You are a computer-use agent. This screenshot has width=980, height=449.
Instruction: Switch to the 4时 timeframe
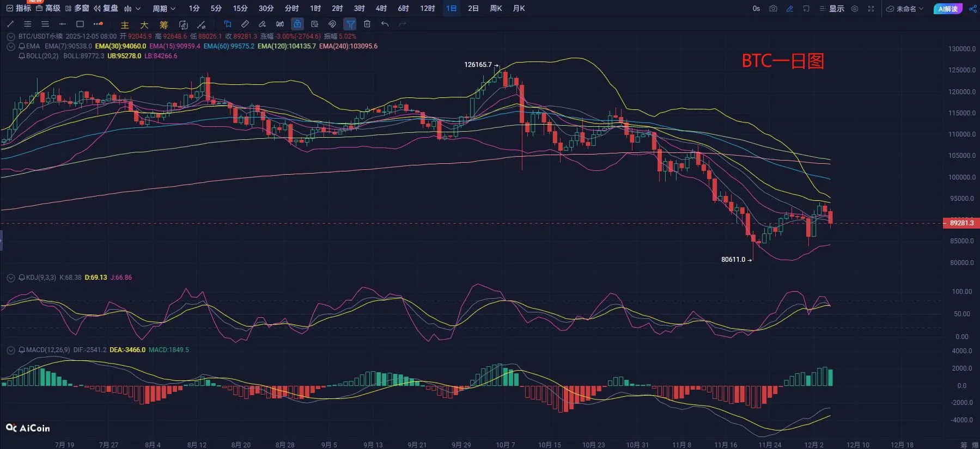point(381,9)
